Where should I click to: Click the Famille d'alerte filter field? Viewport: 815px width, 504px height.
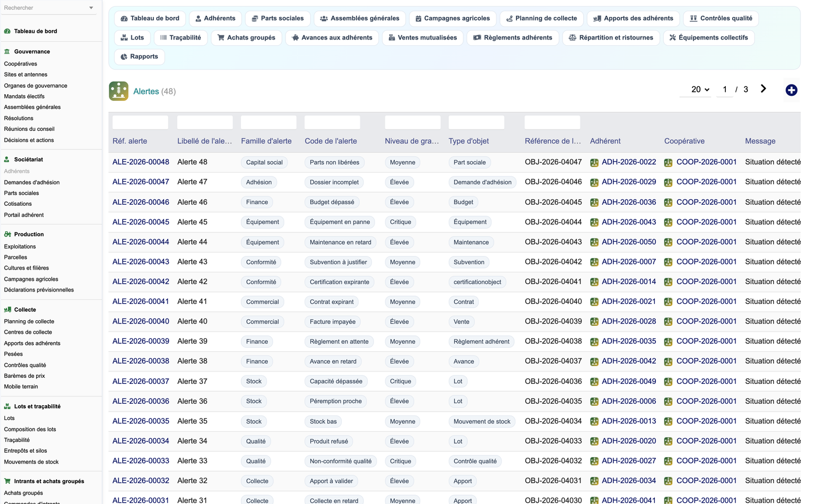[268, 122]
